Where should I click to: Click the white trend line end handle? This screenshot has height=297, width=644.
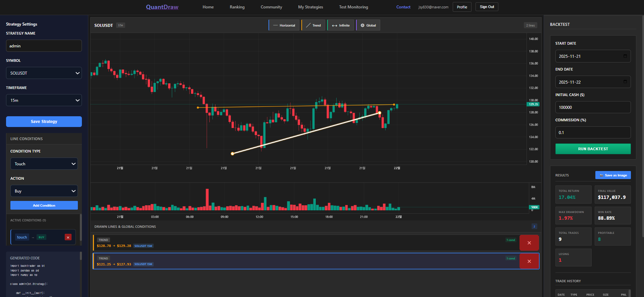click(x=380, y=113)
